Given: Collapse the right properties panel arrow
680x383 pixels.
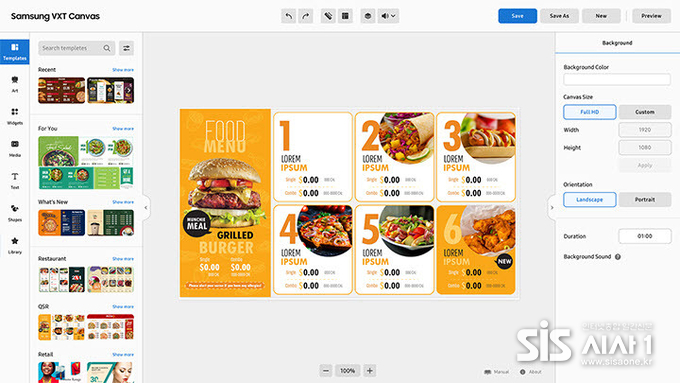Looking at the screenshot, I should (x=552, y=208).
